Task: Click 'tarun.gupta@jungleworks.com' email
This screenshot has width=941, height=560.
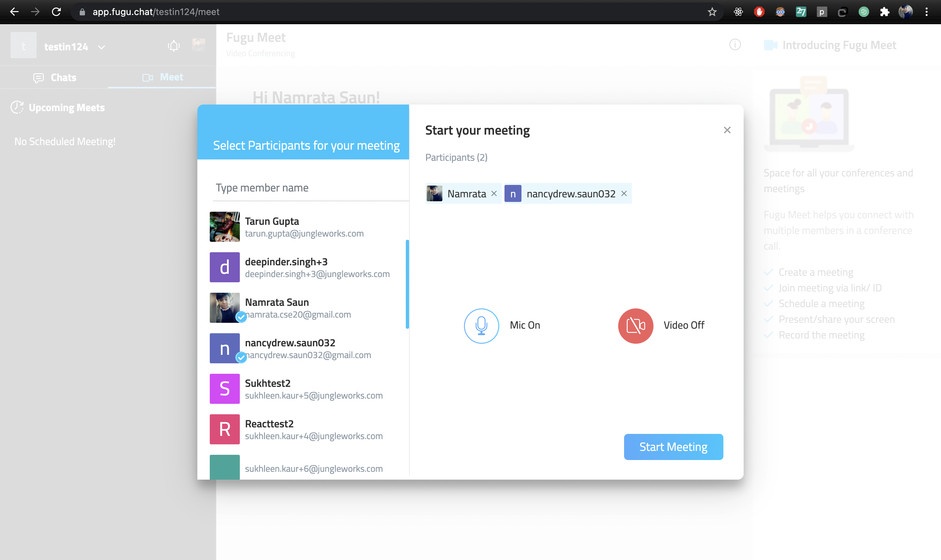Action: coord(304,234)
